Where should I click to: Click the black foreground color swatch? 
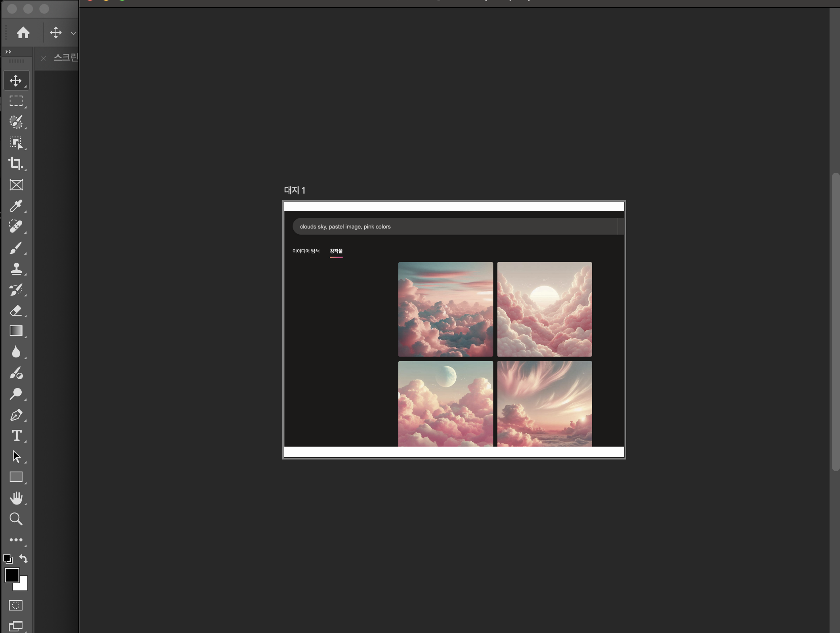tap(11, 575)
